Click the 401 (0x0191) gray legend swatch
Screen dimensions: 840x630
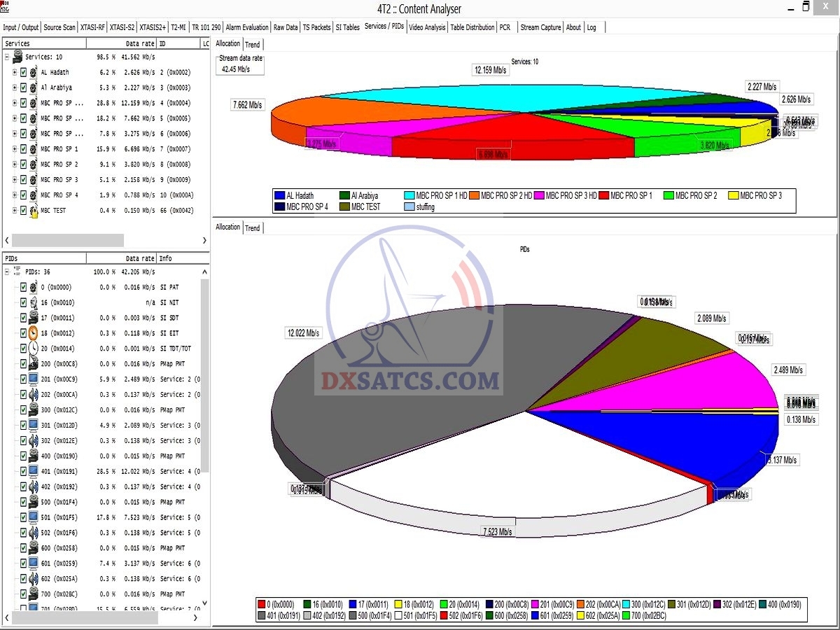pyautogui.click(x=262, y=615)
